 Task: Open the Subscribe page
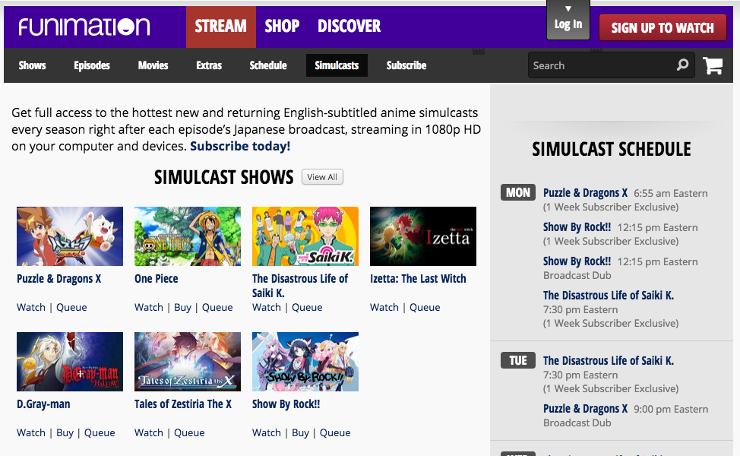pyautogui.click(x=406, y=65)
